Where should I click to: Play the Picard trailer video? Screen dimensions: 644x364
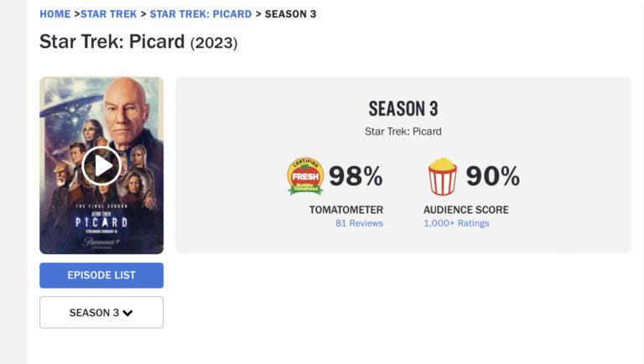pyautogui.click(x=101, y=166)
